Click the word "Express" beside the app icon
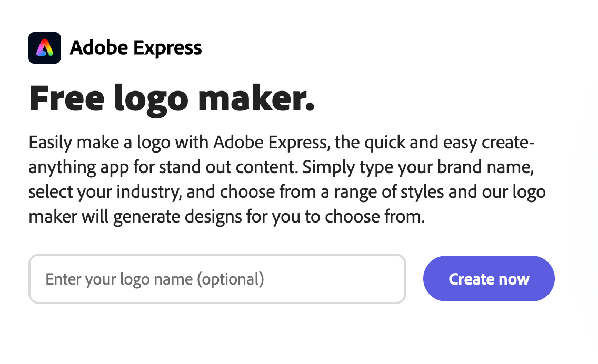Image resolution: width=598 pixels, height=364 pixels. click(x=167, y=48)
